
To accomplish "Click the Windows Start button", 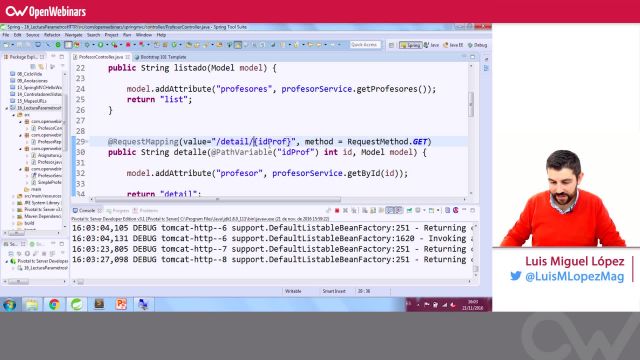I will click(x=9, y=304).
